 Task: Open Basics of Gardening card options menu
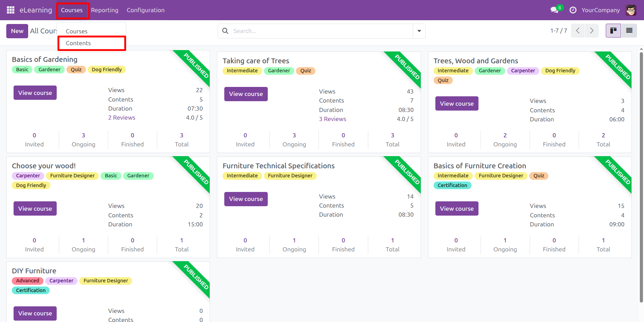pyautogui.click(x=204, y=56)
